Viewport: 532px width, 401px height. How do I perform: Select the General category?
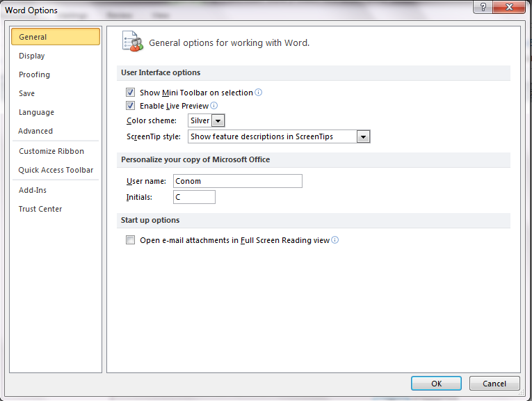point(56,37)
